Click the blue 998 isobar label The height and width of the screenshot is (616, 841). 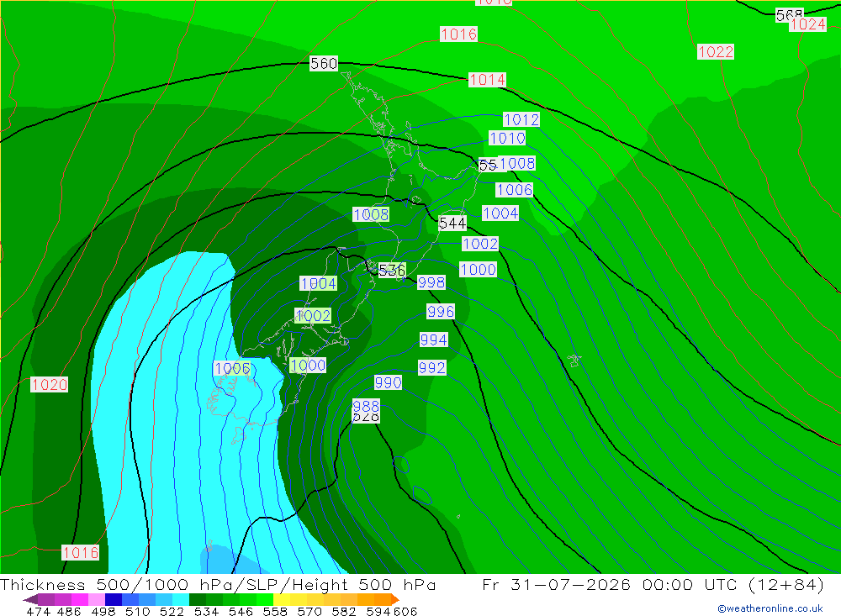pos(431,282)
